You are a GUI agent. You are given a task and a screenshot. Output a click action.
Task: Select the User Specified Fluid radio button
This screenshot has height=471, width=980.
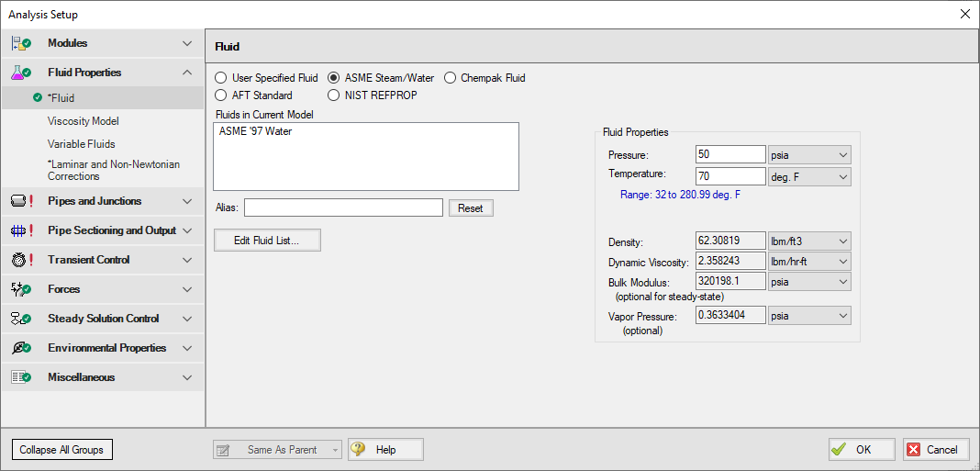[x=220, y=78]
